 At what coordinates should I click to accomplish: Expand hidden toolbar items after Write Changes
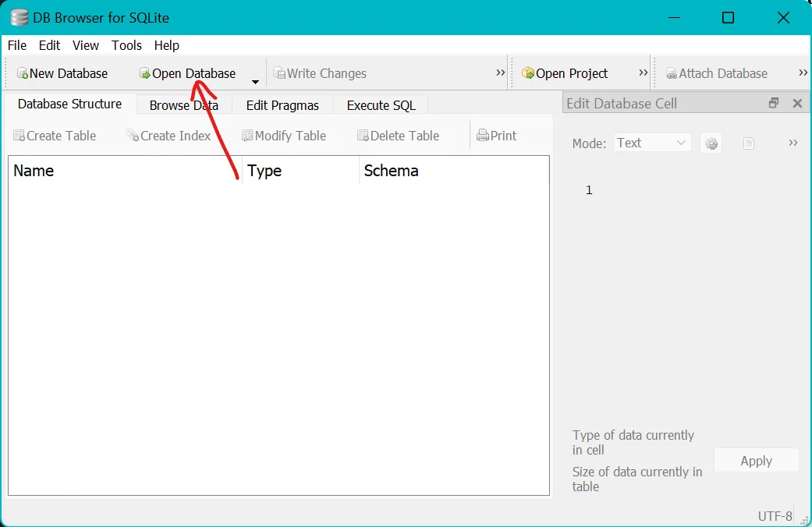click(500, 73)
